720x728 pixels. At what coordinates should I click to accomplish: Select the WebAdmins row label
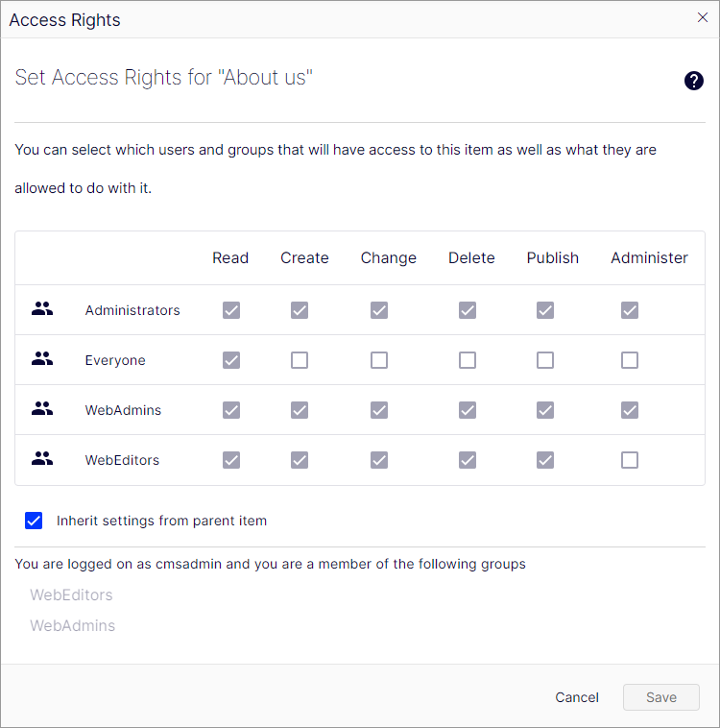(x=123, y=410)
